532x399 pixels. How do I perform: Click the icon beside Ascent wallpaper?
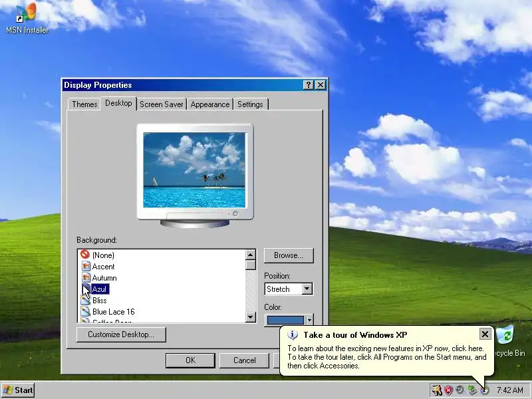(86, 267)
